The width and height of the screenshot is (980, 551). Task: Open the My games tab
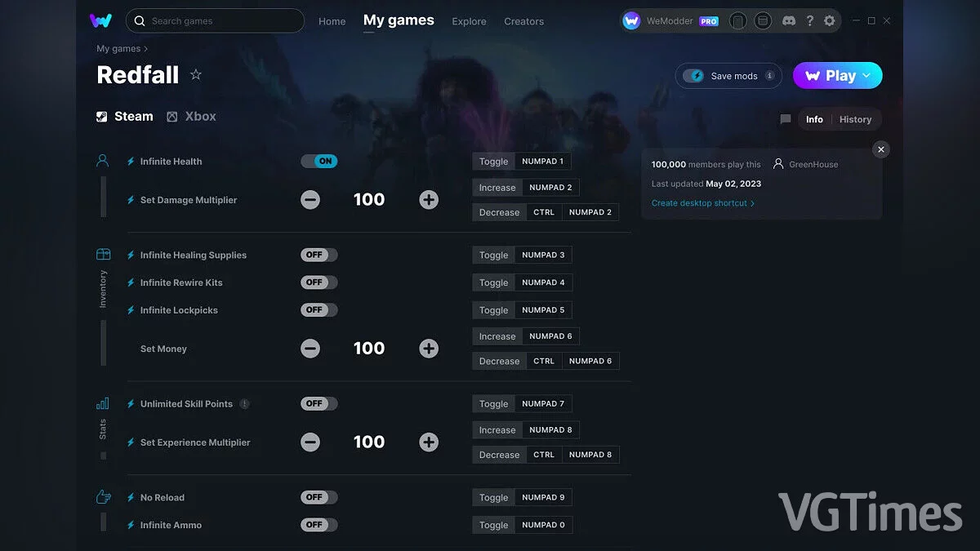point(399,20)
